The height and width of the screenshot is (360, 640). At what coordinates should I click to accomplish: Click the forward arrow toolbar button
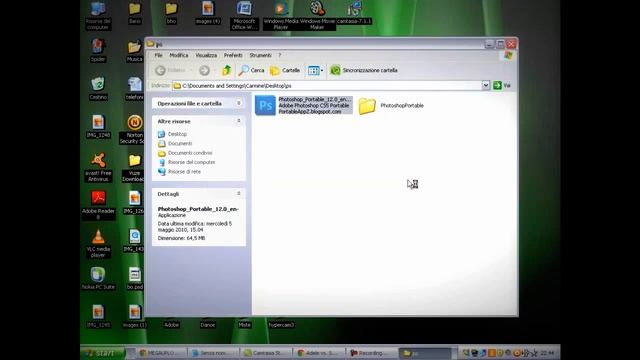coord(204,70)
